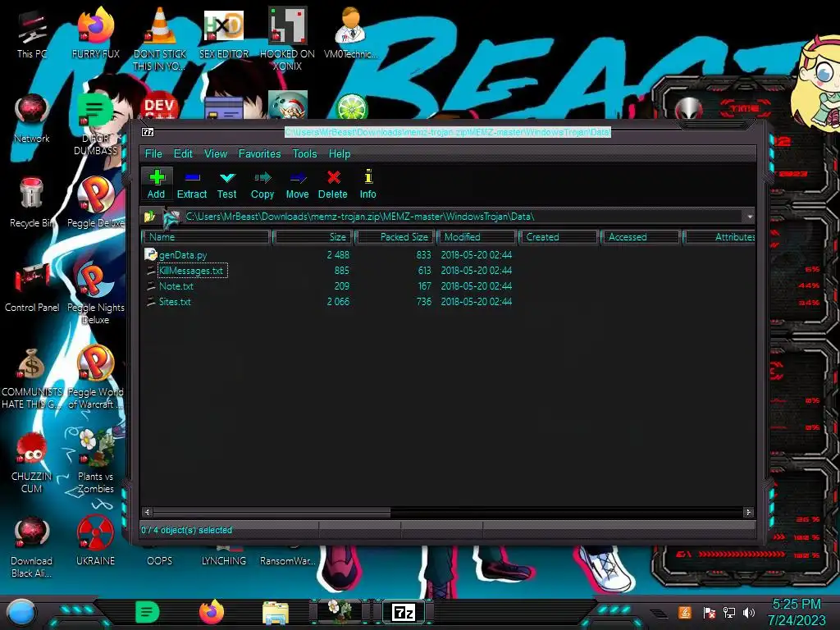
Task: Switch to the 7z taskbar button
Action: (404, 612)
